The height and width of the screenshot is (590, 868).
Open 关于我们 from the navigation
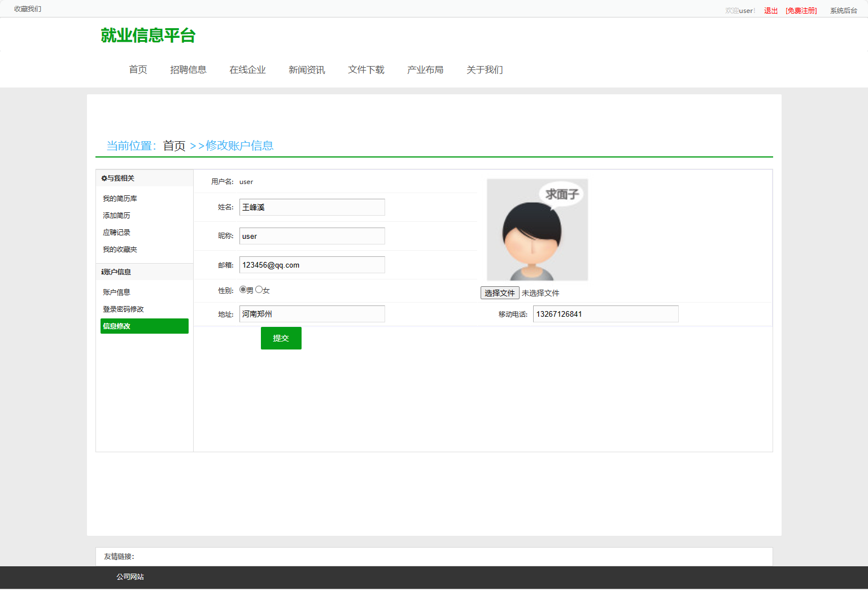[484, 69]
